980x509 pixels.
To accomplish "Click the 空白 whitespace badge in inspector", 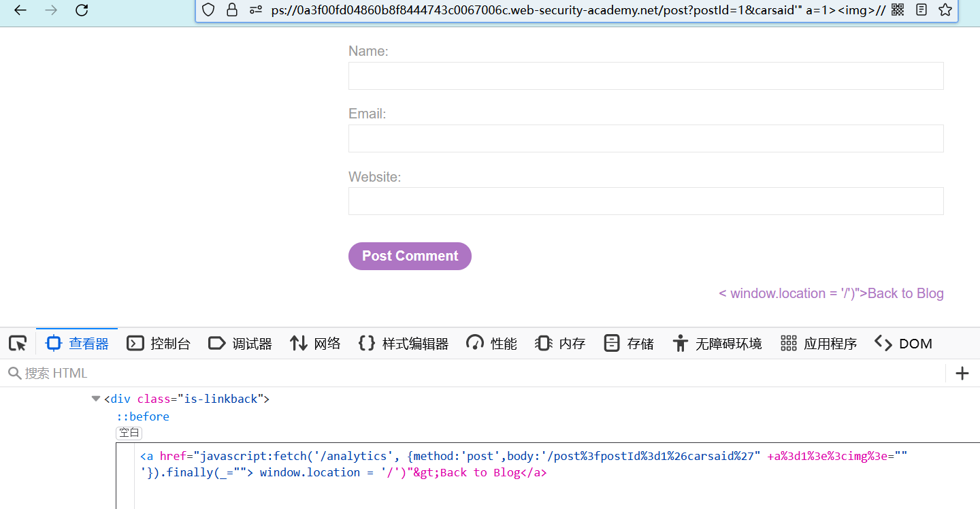I will coord(129,433).
